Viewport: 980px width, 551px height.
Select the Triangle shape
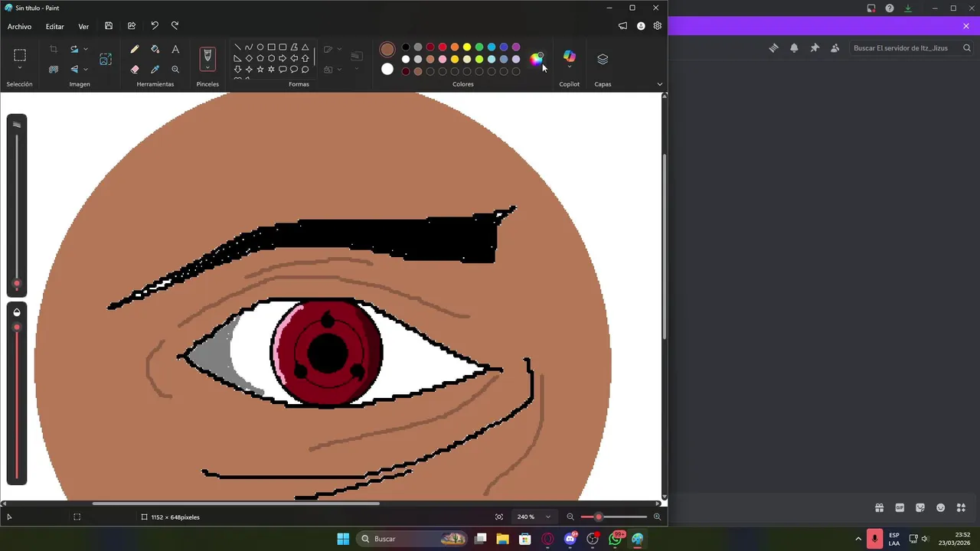[305, 47]
